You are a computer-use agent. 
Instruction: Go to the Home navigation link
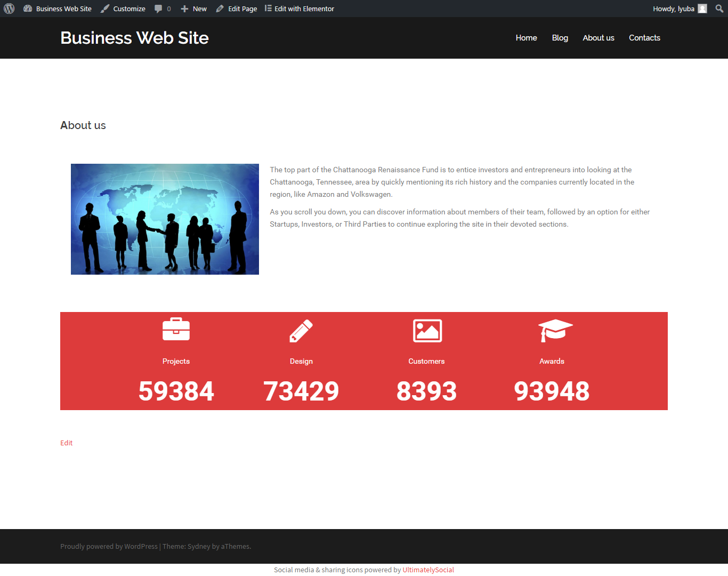point(526,38)
